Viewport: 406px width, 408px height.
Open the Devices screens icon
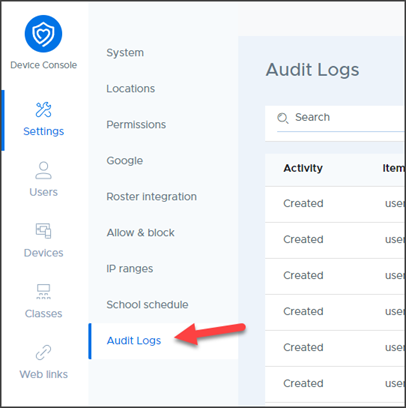43,231
